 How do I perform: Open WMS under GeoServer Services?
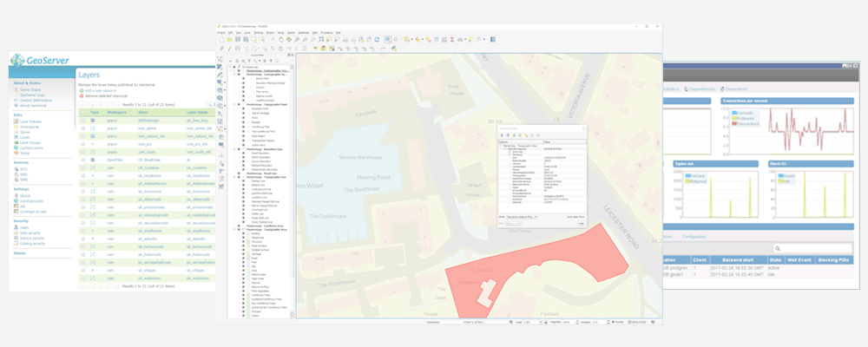coord(23,180)
